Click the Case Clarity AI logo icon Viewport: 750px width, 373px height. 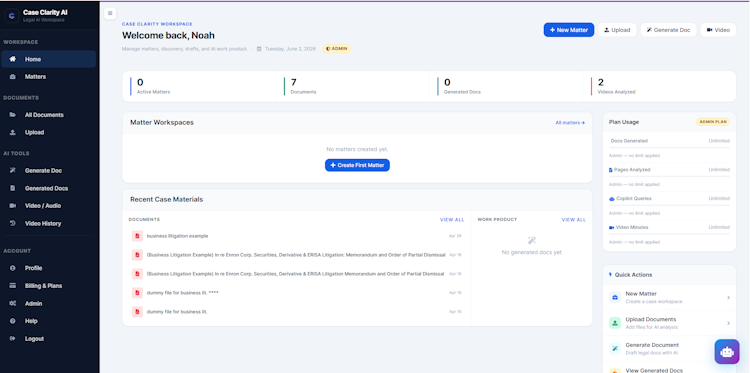coord(12,16)
